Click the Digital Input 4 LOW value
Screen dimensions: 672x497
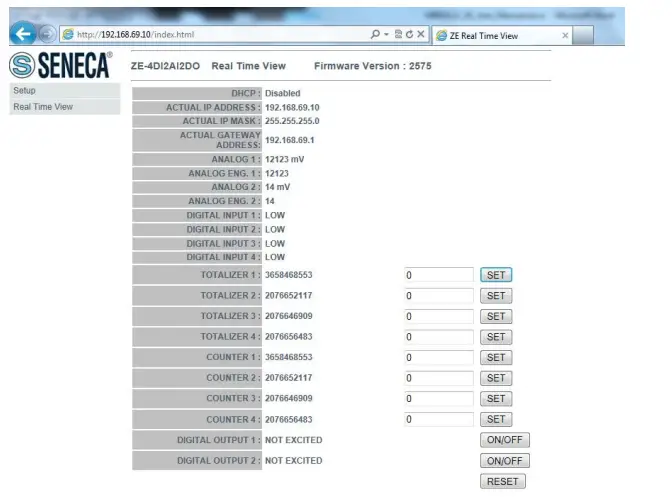pos(275,257)
